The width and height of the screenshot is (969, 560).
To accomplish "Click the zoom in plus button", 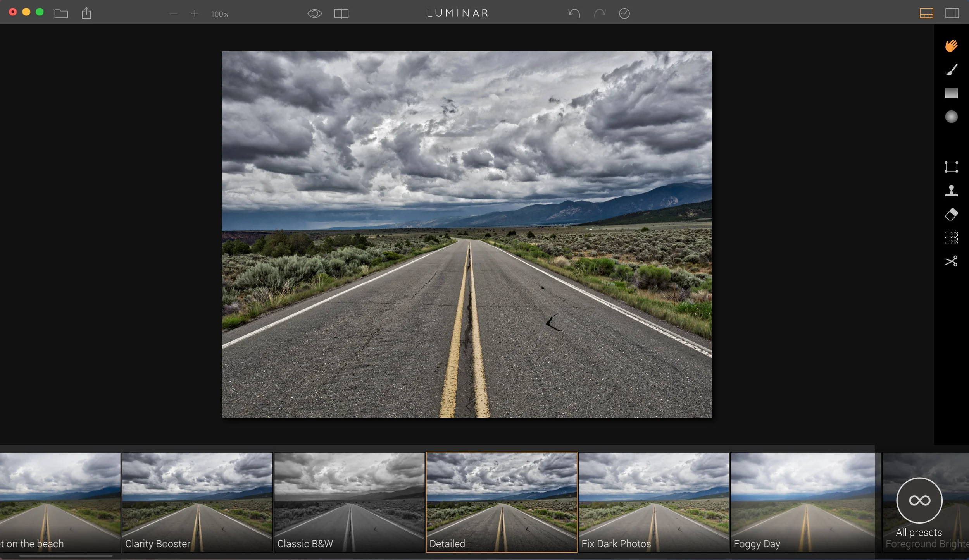I will [195, 14].
